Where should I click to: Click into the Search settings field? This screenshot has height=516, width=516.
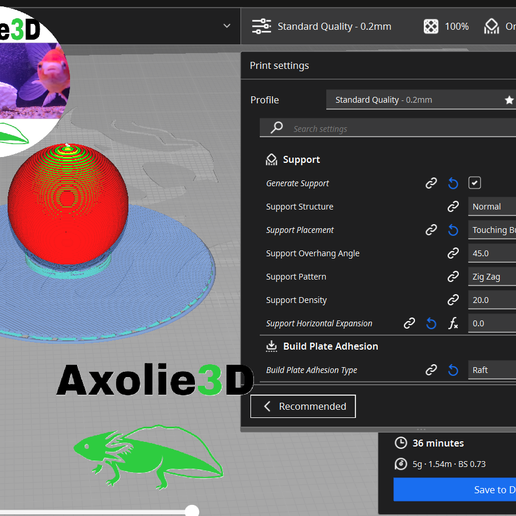tap(388, 128)
